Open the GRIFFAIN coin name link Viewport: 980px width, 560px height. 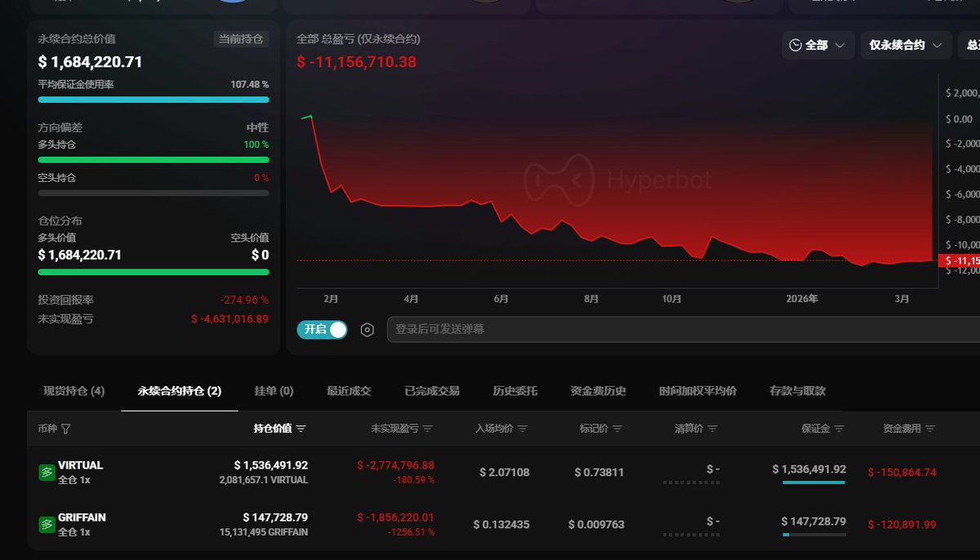(x=82, y=518)
